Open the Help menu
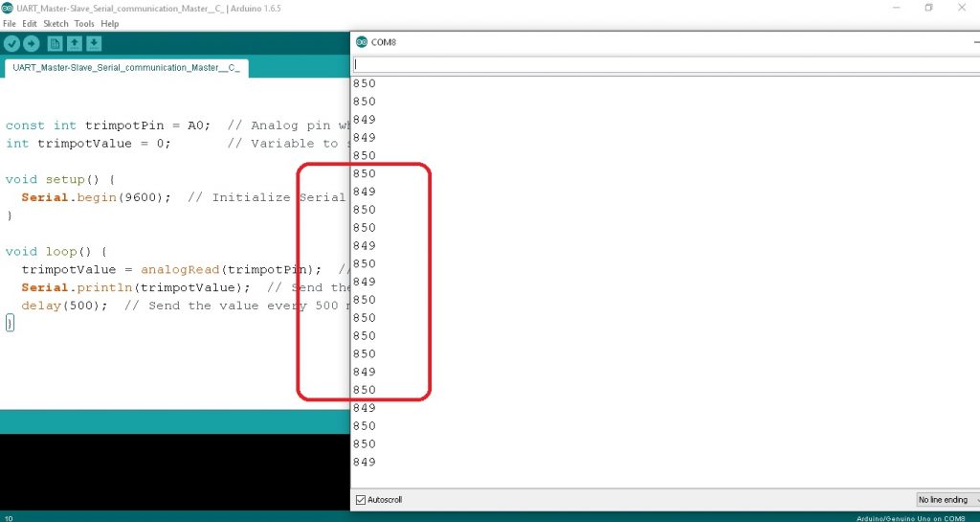Screen dimensions: 980x522 [109, 24]
